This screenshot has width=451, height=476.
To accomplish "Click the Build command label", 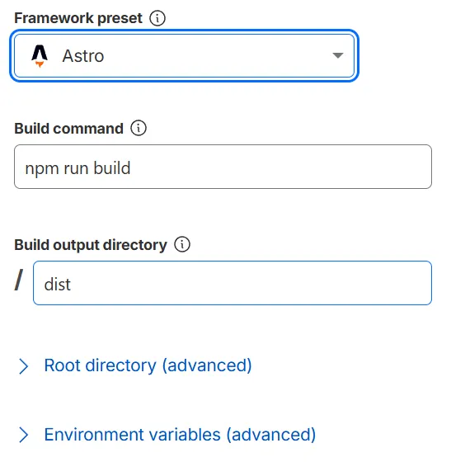I will tap(69, 129).
